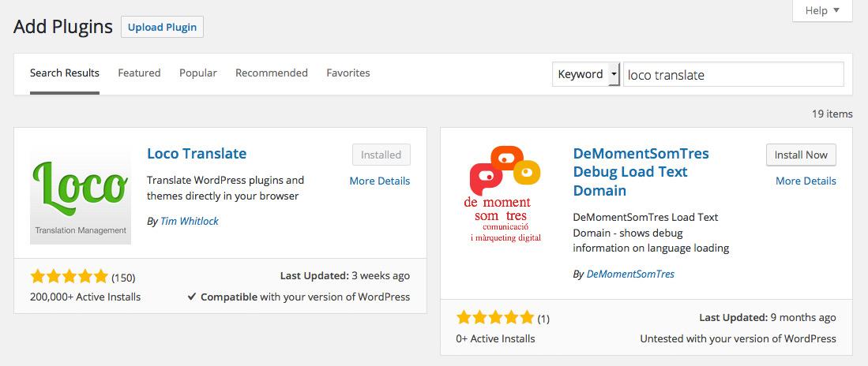The width and height of the screenshot is (868, 366).
Task: Click the Upload Plugin button
Action: (162, 27)
